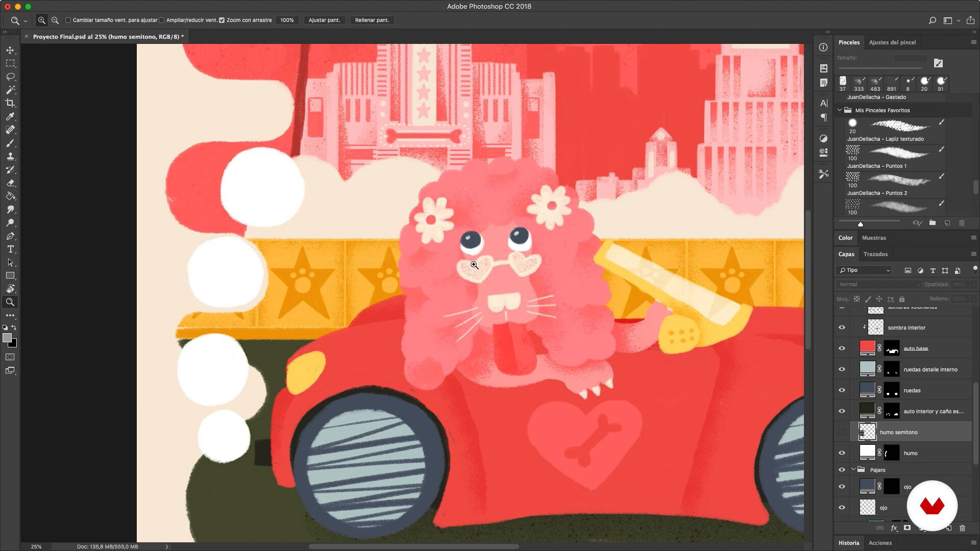Screen dimensions: 980x551
Task: Select the Eraser tool
Action: click(10, 183)
